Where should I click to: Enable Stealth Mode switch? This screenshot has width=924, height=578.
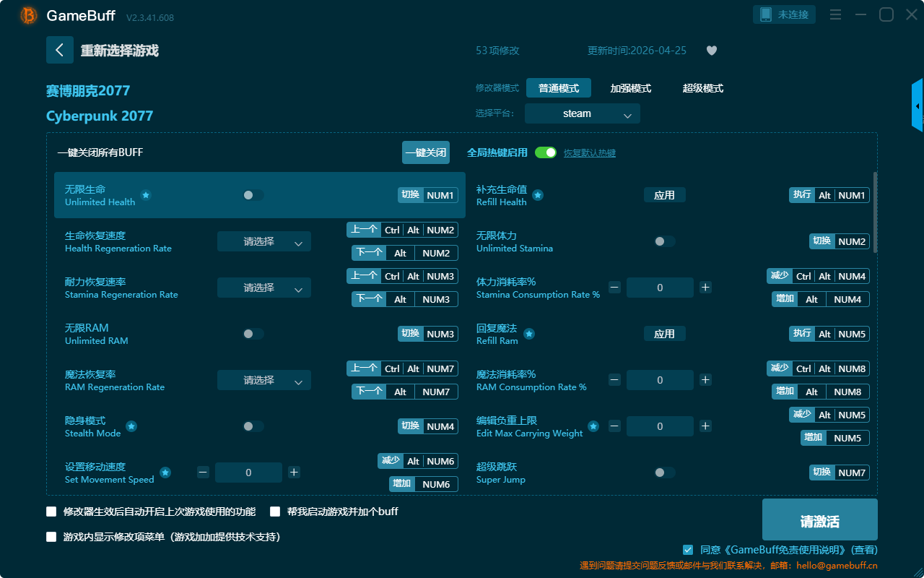253,426
